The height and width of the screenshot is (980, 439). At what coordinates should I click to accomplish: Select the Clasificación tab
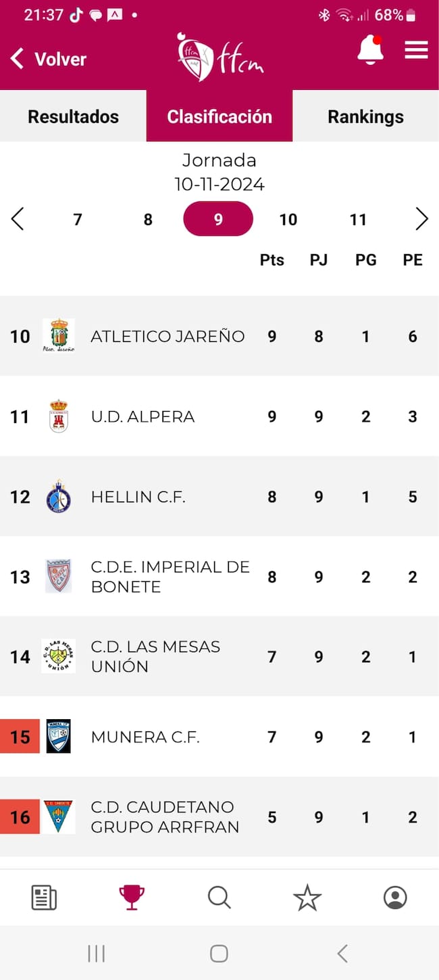pos(219,116)
